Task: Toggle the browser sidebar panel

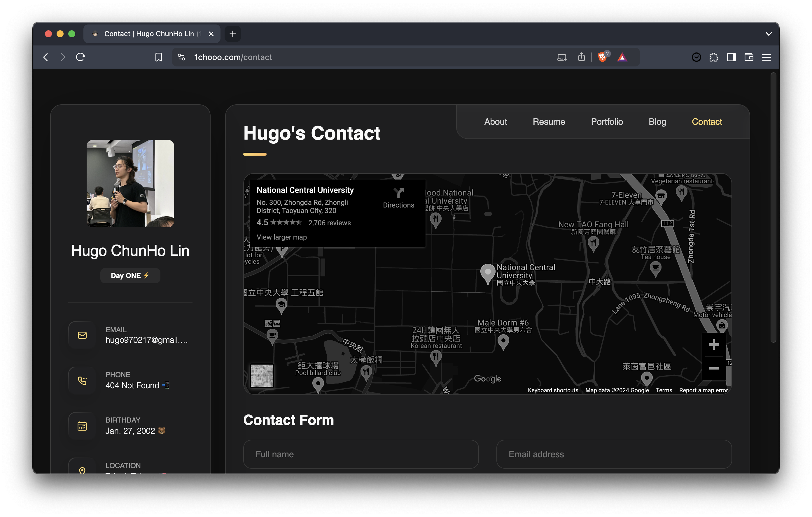Action: point(731,57)
